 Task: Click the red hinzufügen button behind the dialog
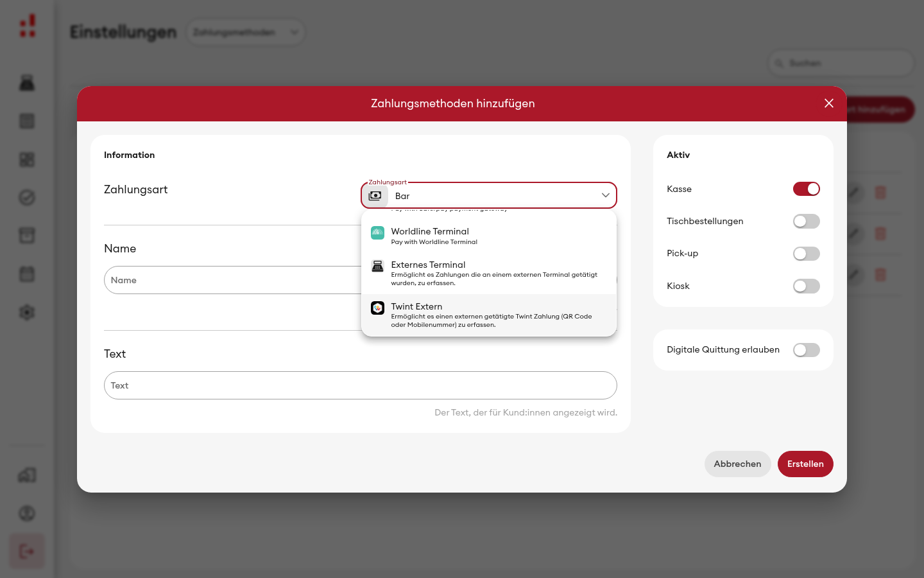(x=880, y=110)
